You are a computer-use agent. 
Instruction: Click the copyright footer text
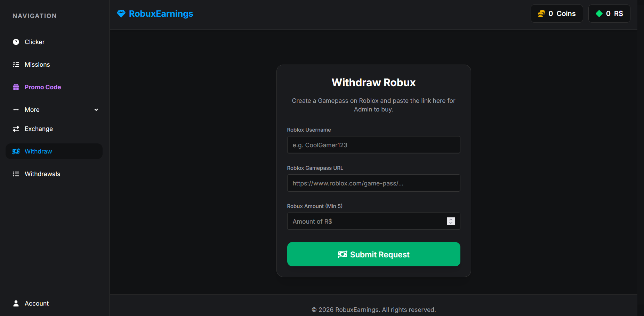tap(374, 310)
